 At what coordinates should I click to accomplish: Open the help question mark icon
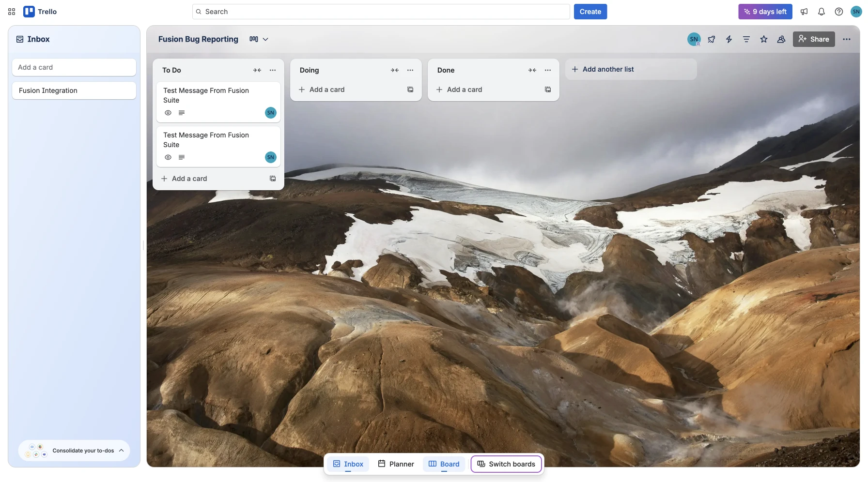tap(839, 12)
